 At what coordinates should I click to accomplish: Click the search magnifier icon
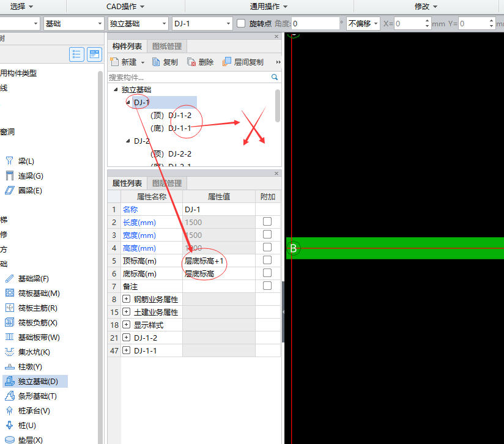pos(275,77)
